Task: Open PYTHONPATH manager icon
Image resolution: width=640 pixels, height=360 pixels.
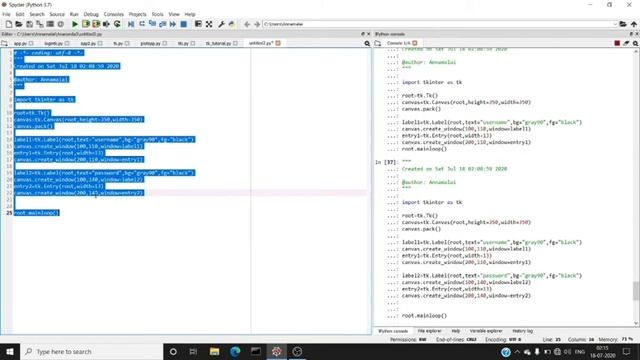Action: tap(232, 24)
